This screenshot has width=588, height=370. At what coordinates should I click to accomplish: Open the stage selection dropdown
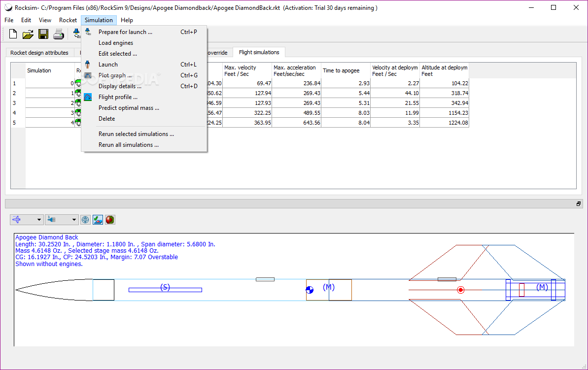click(62, 220)
